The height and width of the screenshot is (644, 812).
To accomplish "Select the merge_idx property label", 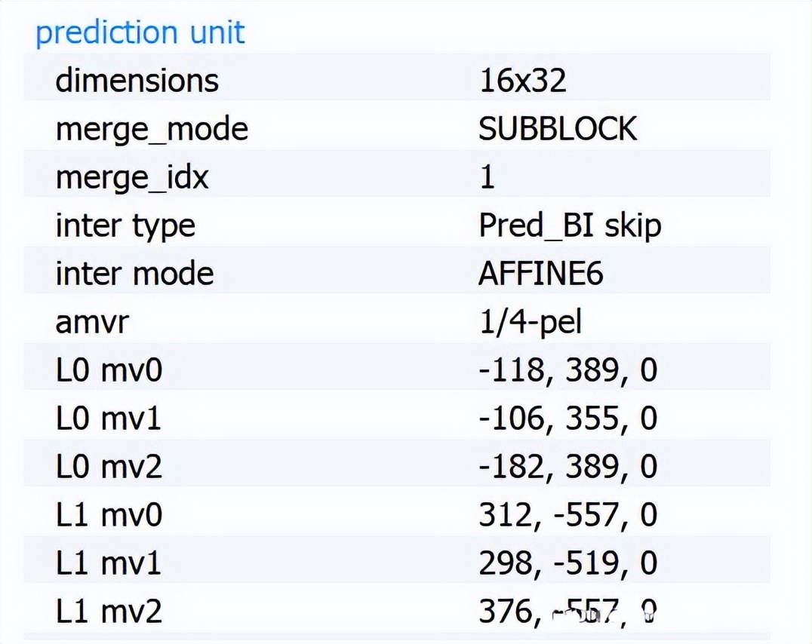I will [x=132, y=177].
